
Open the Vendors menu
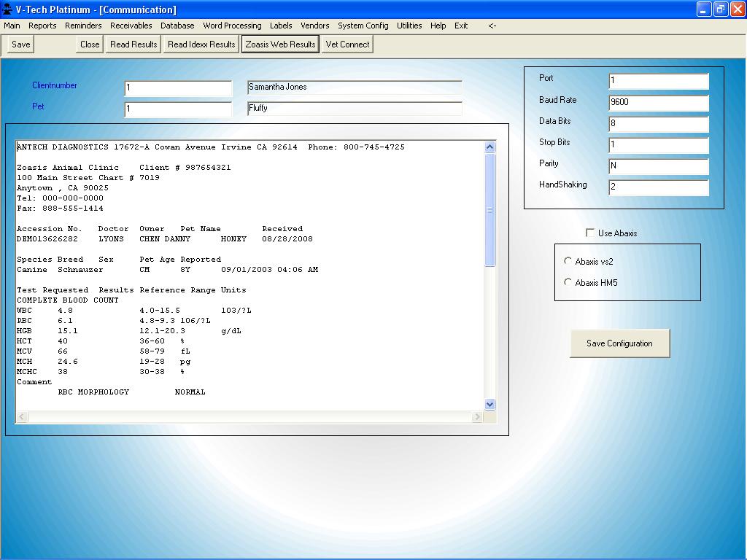click(x=315, y=26)
